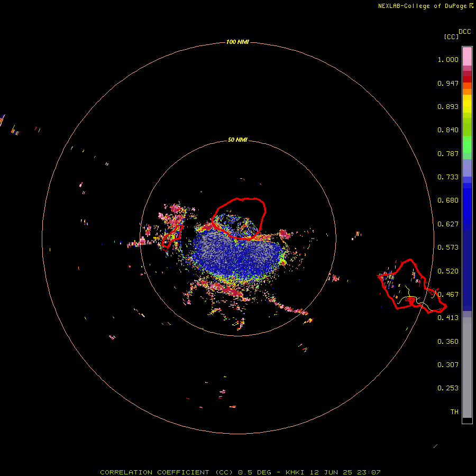Click the NEXLAB-College of DuPage header text
This screenshot has width=476, height=476.
pyautogui.click(x=422, y=6)
